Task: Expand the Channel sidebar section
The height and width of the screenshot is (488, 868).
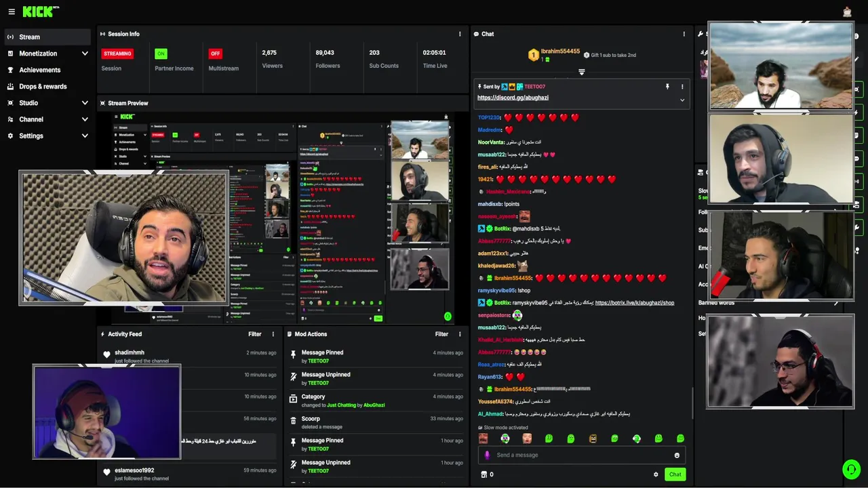Action: (x=85, y=119)
